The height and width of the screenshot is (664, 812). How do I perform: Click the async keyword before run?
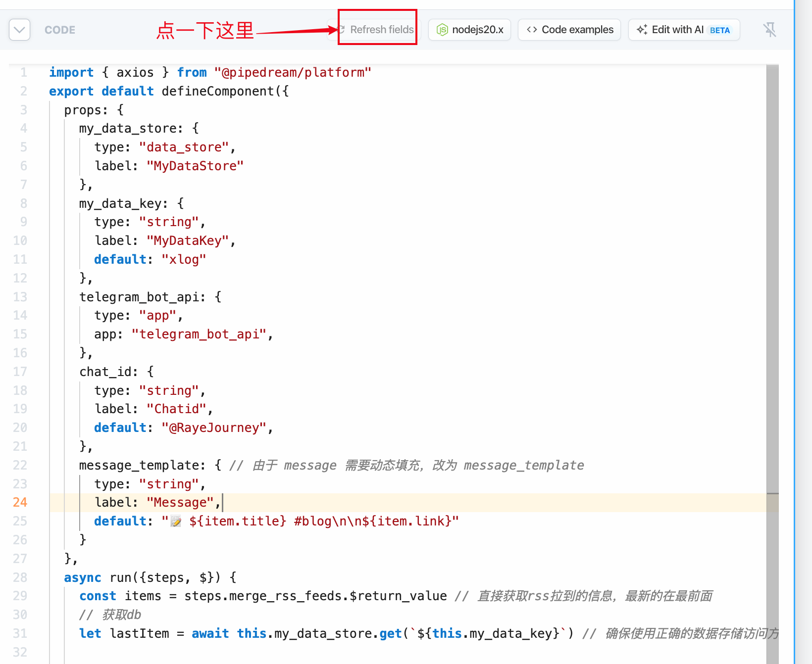pos(82,577)
